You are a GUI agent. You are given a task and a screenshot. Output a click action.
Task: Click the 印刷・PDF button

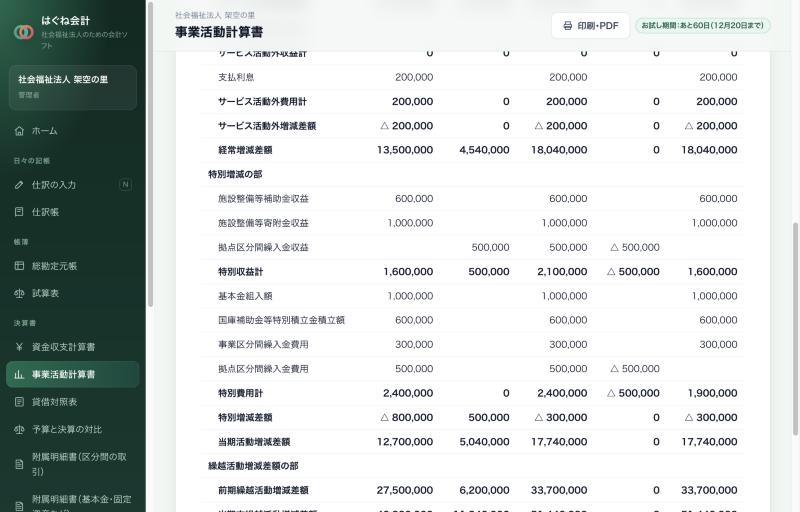(590, 25)
